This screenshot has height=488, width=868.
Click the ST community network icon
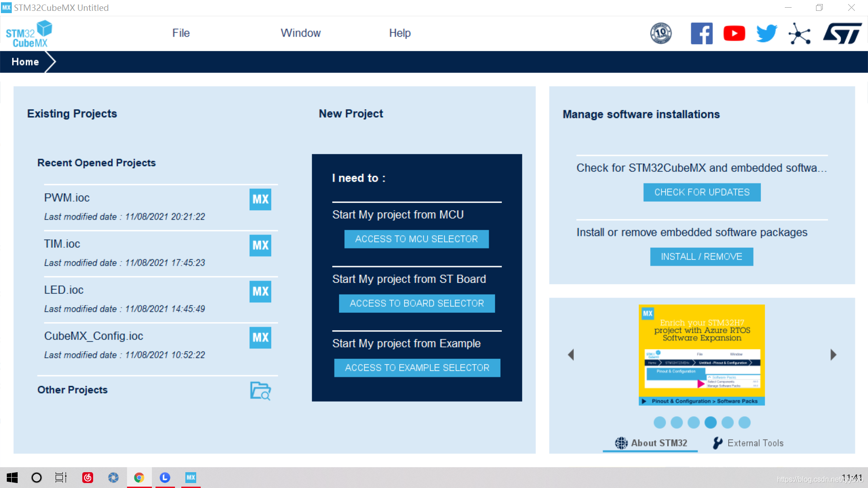coord(799,34)
